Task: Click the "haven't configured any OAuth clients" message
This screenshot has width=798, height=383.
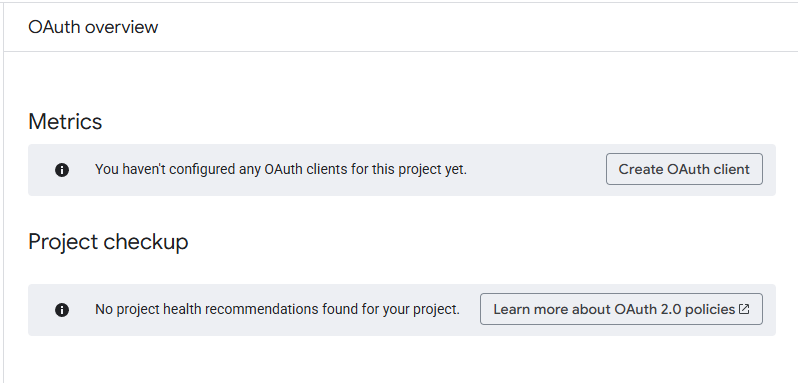Action: (x=281, y=169)
